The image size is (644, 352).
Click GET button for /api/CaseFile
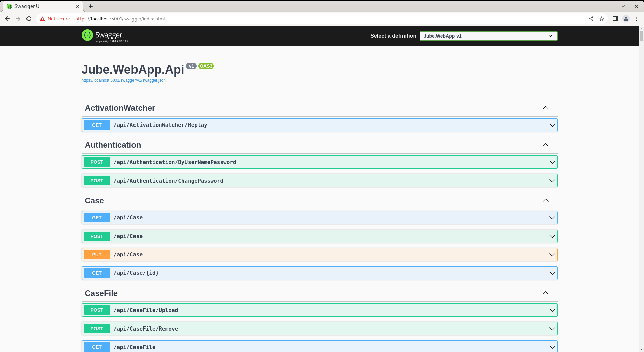coord(97,347)
